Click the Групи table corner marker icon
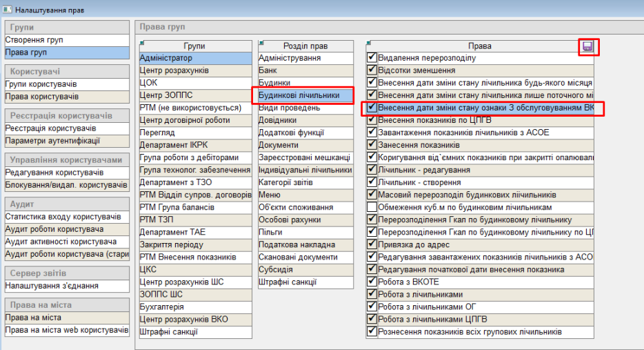Screen dimensions: 644x350 [x=142, y=43]
